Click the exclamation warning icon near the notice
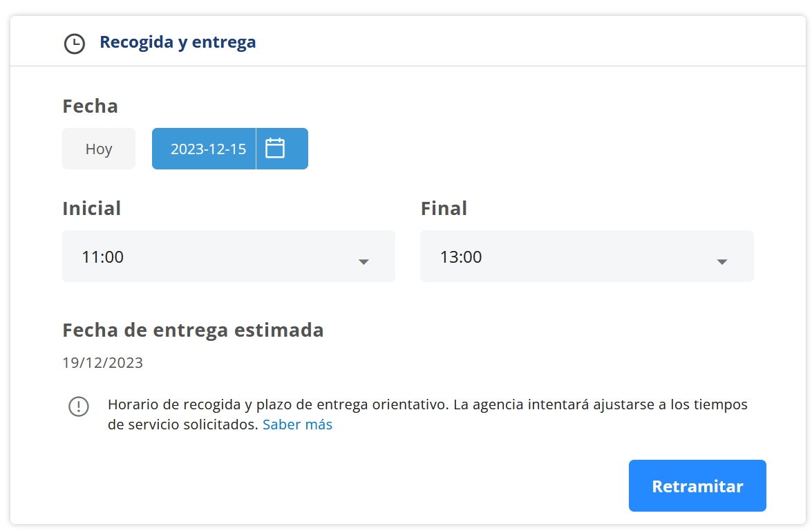The width and height of the screenshot is (812, 531). tap(79, 407)
